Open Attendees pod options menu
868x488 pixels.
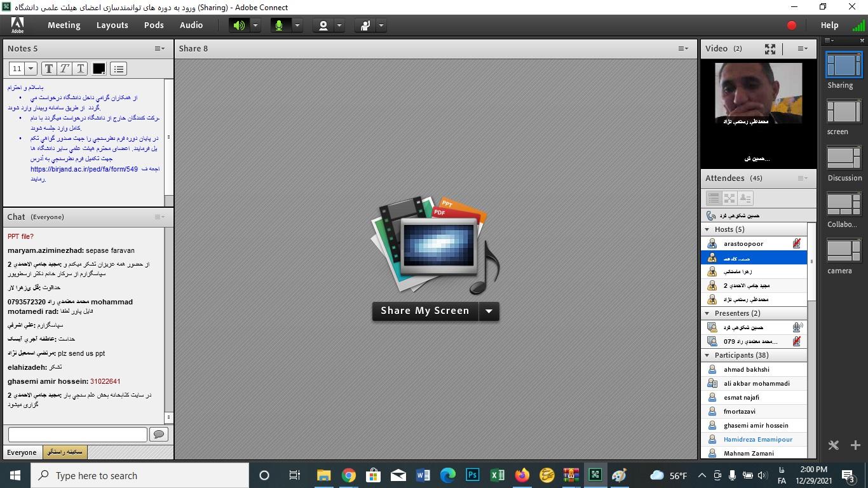click(x=803, y=178)
